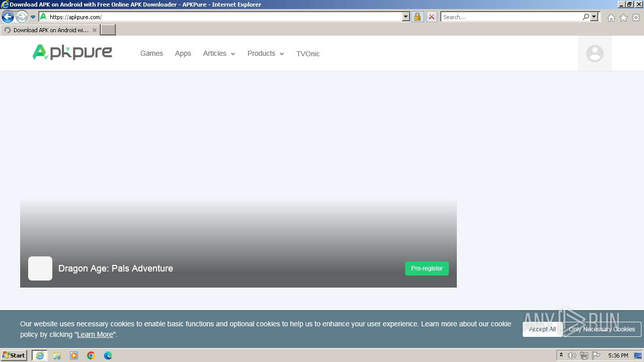Click the Pre-register button
Image resolution: width=644 pixels, height=362 pixels.
427,268
